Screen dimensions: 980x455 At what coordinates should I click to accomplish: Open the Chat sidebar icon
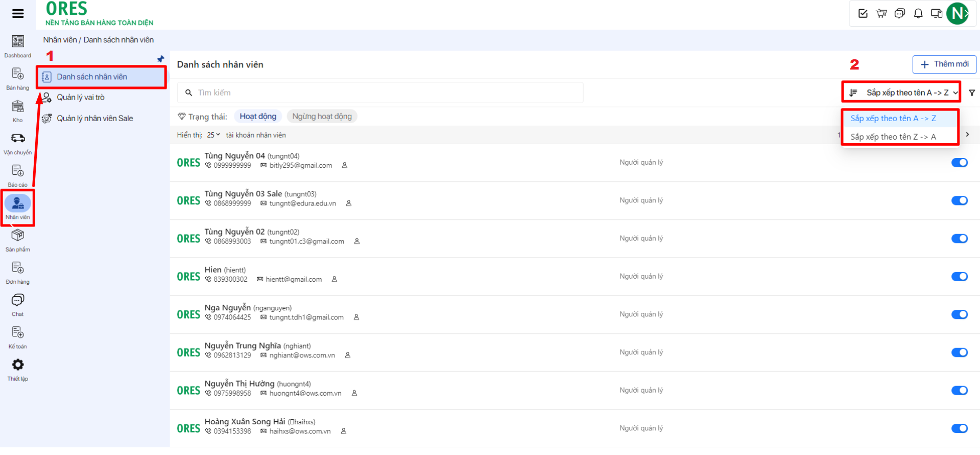click(x=18, y=300)
